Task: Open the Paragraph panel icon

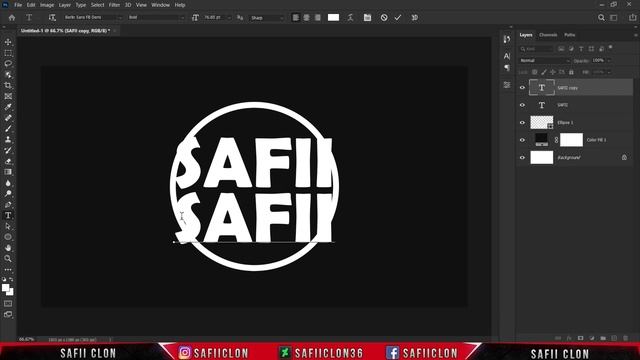Action: tap(507, 67)
